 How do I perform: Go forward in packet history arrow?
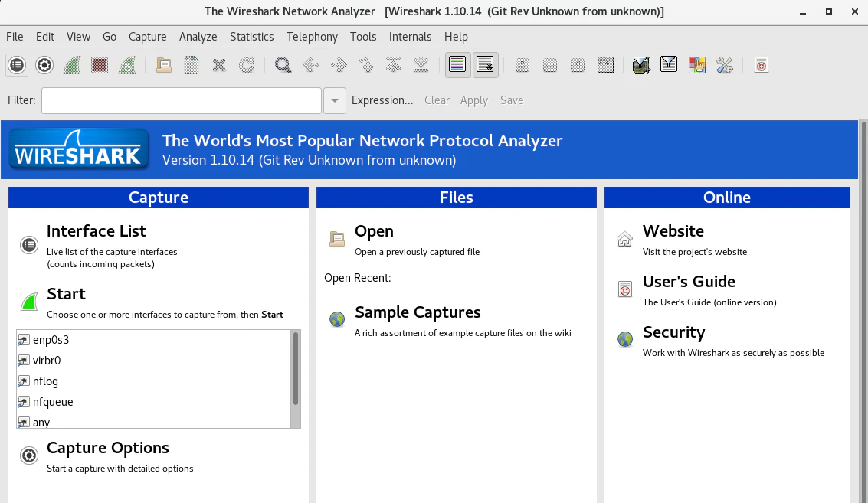point(338,65)
